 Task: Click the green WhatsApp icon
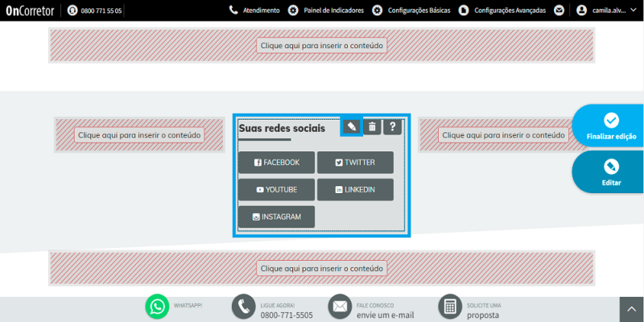pos(157,307)
